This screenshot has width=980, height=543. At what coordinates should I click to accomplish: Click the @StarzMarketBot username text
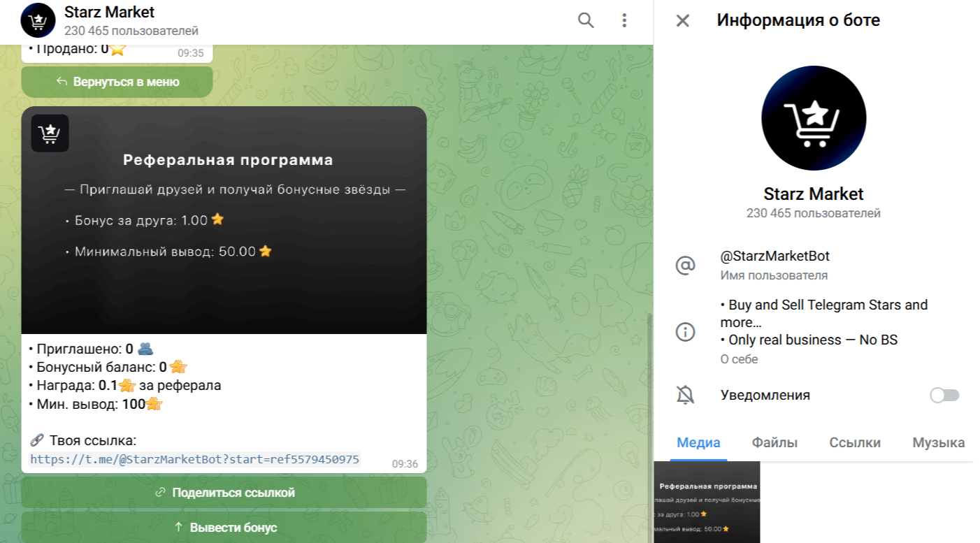pos(775,256)
